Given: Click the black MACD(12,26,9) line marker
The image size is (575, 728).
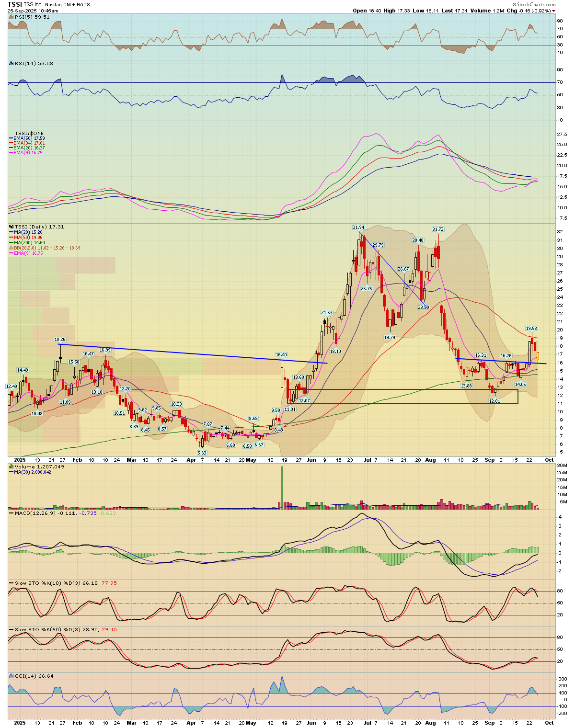Looking at the screenshot, I should 11,513.
